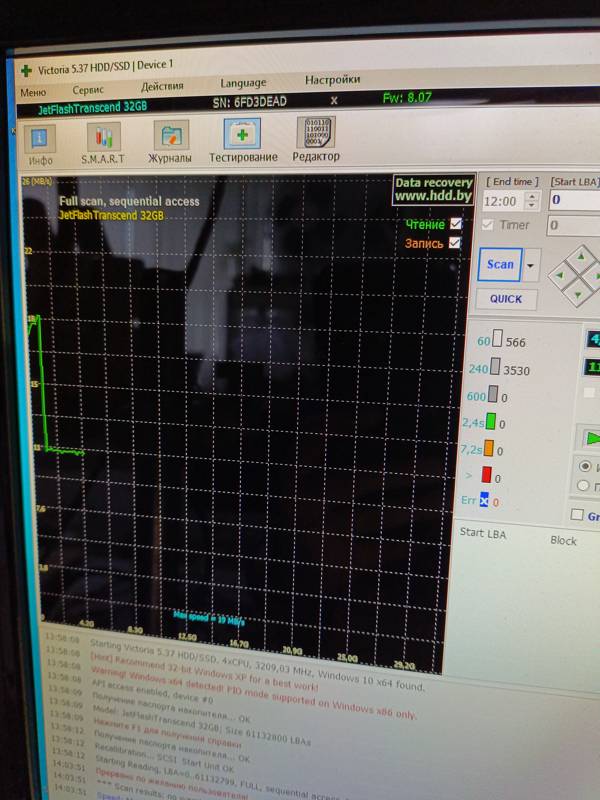Image resolution: width=600 pixels, height=800 pixels.
Task: Expand the Scan button dropdown arrow
Action: 531,265
